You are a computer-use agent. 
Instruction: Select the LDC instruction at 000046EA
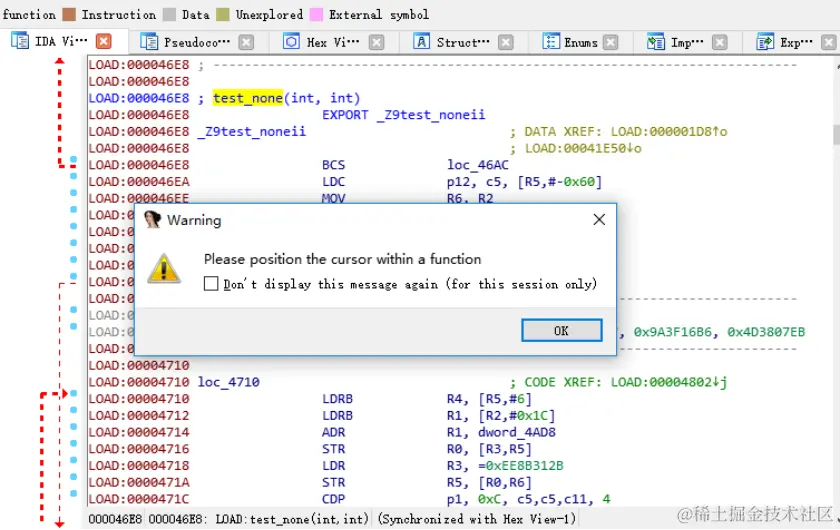[333, 182]
